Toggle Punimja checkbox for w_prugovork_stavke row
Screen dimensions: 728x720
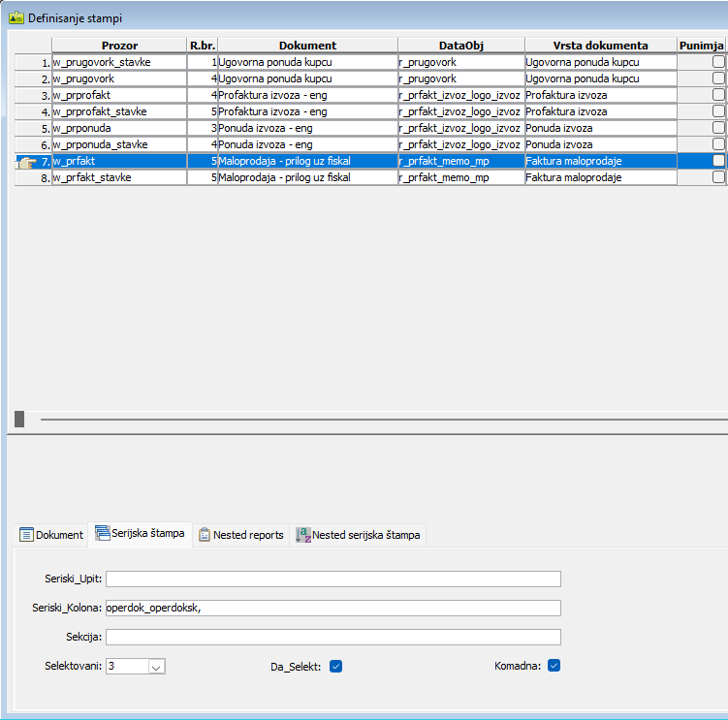point(718,62)
